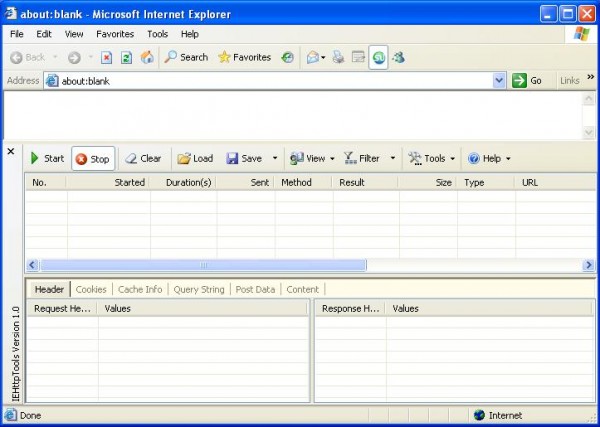Screen dimensions: 600x427
Task: Refresh the page with IE toolbar icon
Action: [127, 57]
